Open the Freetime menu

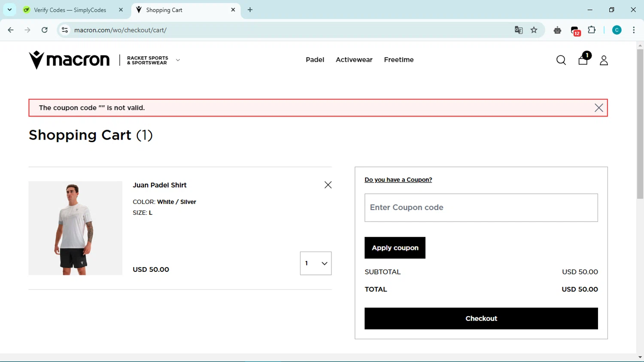(x=399, y=60)
